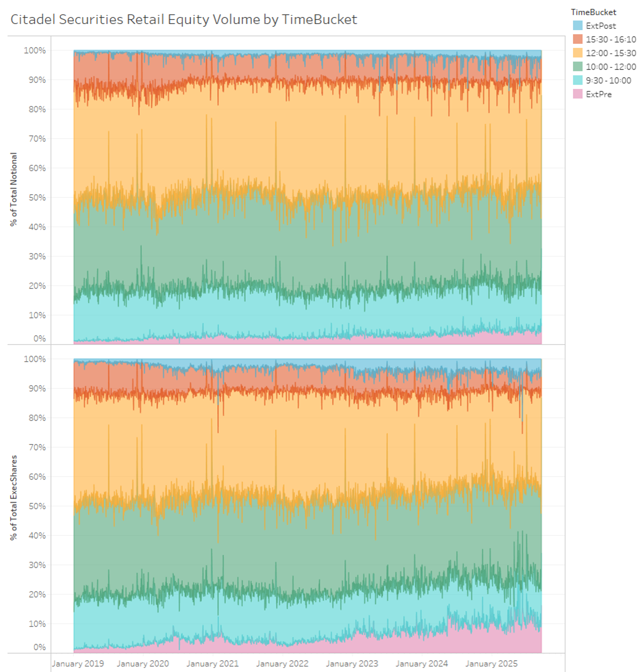Image resolution: width=640 pixels, height=672 pixels.
Task: Select the Citadel Securities chart title
Action: coord(183,20)
